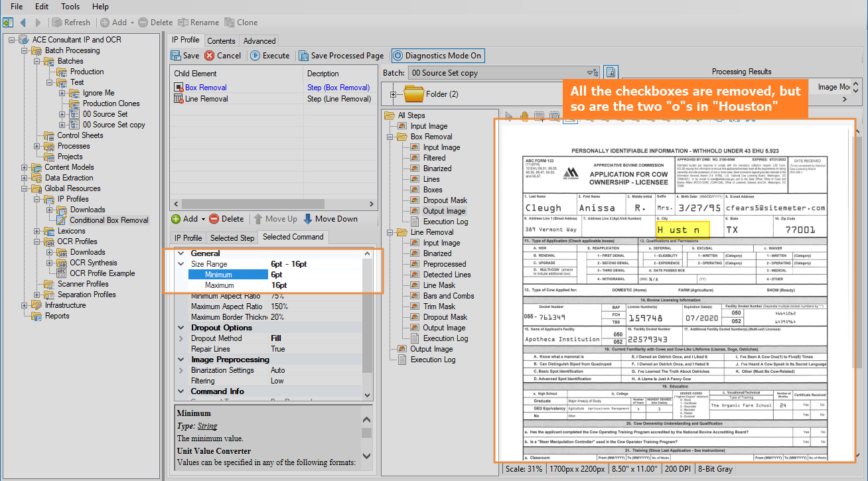Open the Tools menu
868x481 pixels.
click(x=70, y=7)
